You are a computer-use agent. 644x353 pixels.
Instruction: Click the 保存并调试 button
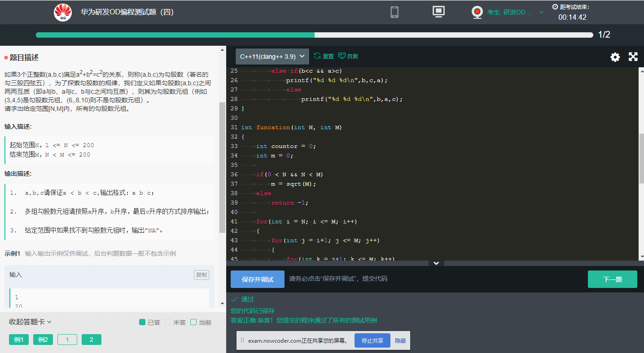pyautogui.click(x=258, y=279)
